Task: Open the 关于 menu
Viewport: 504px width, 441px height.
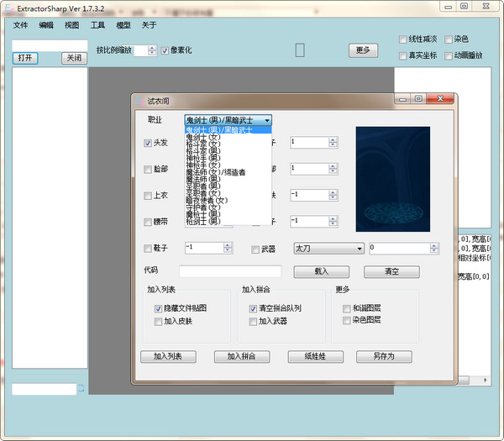Action: coord(150,25)
